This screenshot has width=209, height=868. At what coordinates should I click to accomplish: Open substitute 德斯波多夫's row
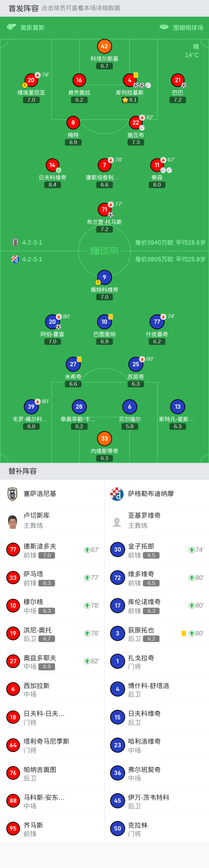[x=52, y=550]
